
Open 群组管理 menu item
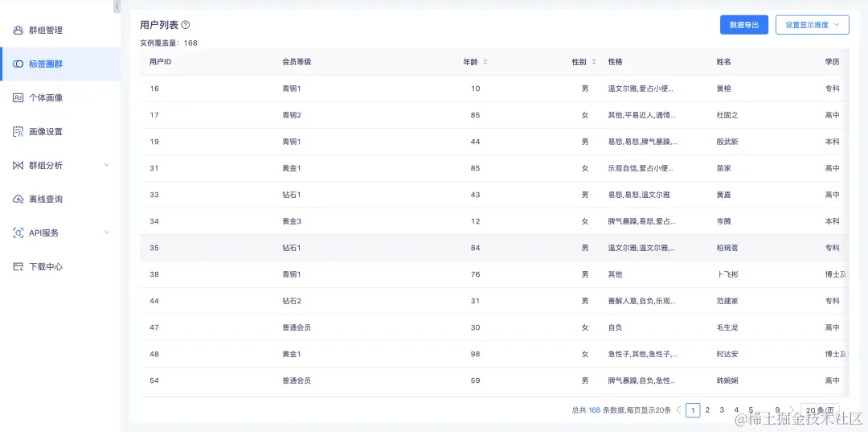pos(60,31)
